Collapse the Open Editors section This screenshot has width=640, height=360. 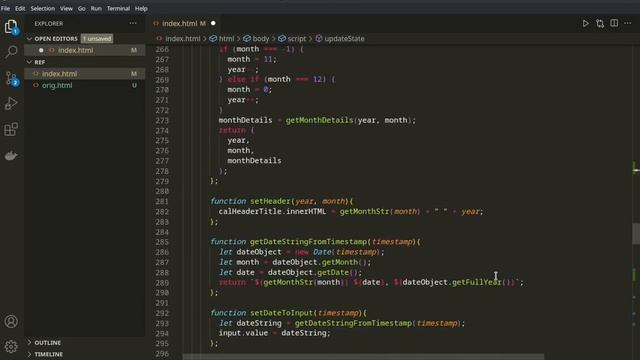coord(29,38)
